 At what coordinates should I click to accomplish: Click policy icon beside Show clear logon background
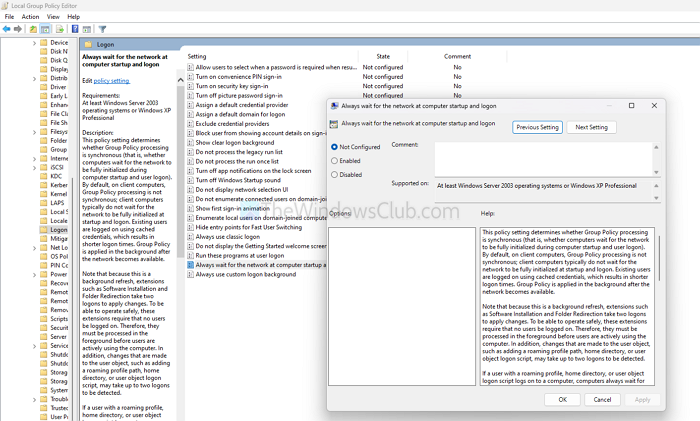pos(191,142)
